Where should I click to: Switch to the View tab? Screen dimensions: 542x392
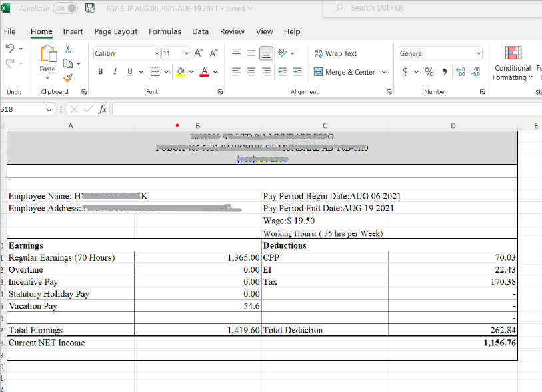click(x=265, y=31)
